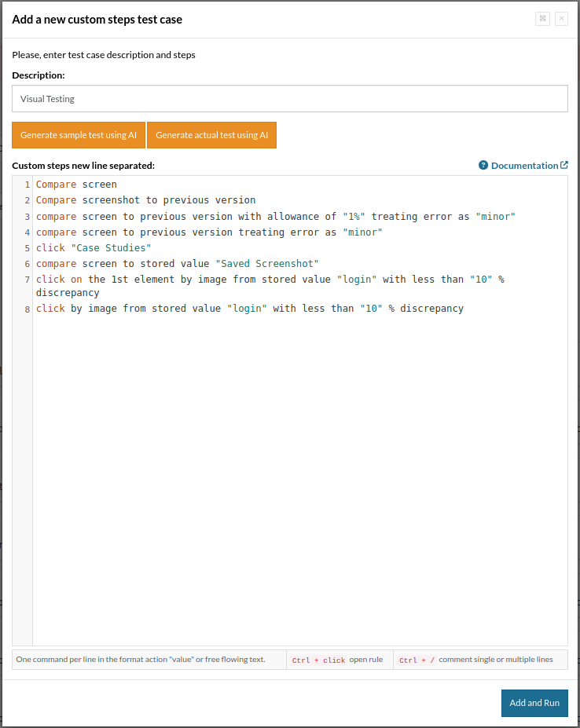Click the question mark help icon
Screen dimensions: 580x728
click(x=483, y=166)
